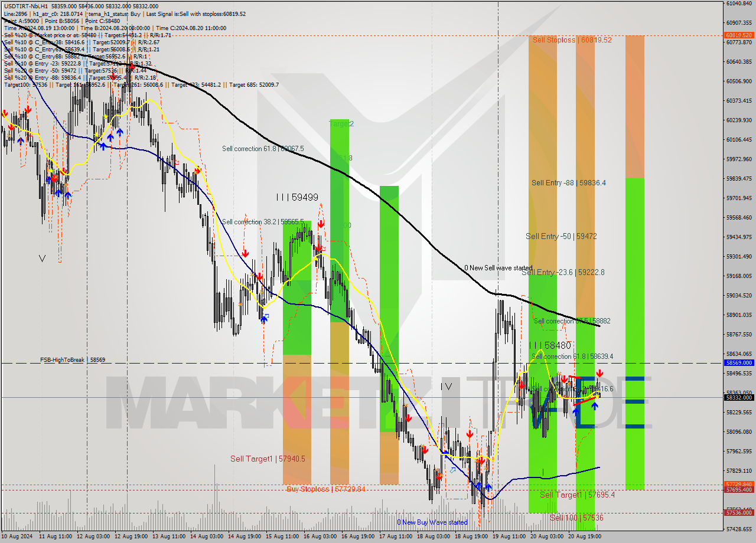
Task: Click '0 New Buy Wave started' annotation
Action: [x=432, y=522]
